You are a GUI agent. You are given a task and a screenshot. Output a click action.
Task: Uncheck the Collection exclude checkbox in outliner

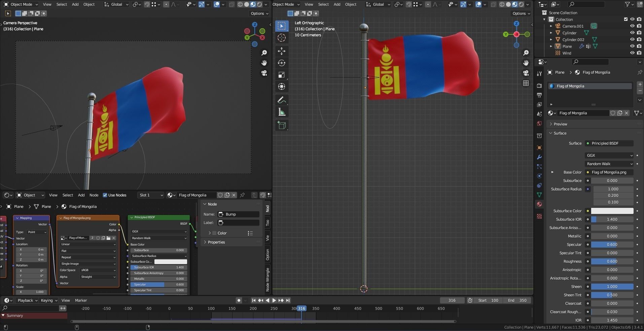click(x=626, y=19)
